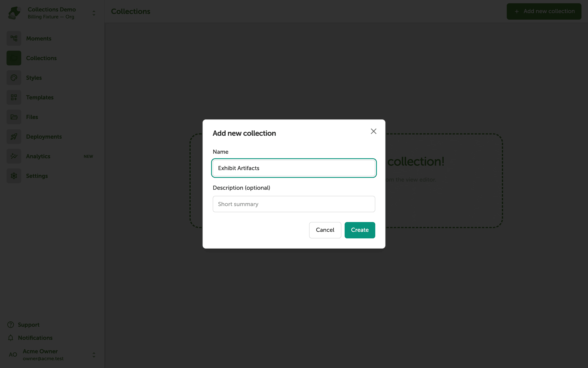Select Collections menu label
The height and width of the screenshot is (368, 588).
click(41, 58)
